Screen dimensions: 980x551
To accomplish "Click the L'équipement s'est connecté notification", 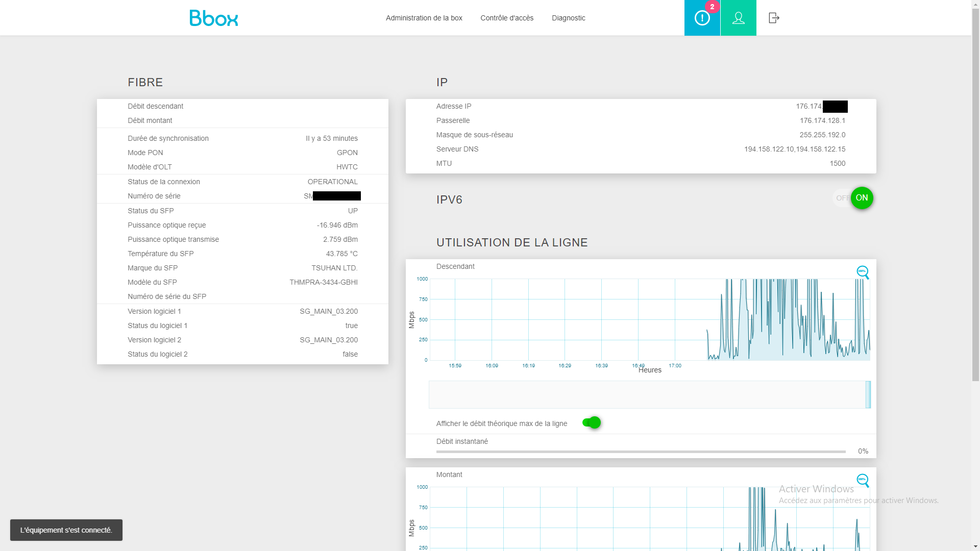I will (66, 530).
